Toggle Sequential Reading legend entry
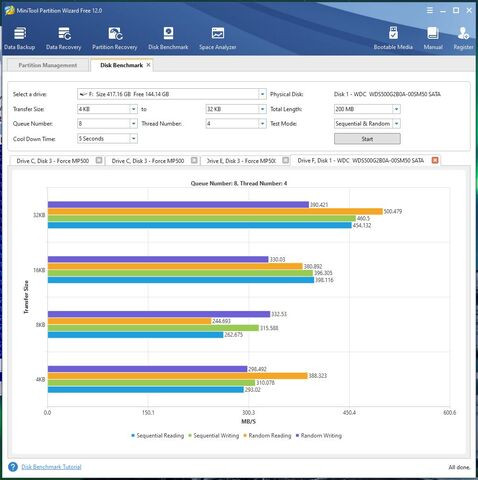 (157, 435)
